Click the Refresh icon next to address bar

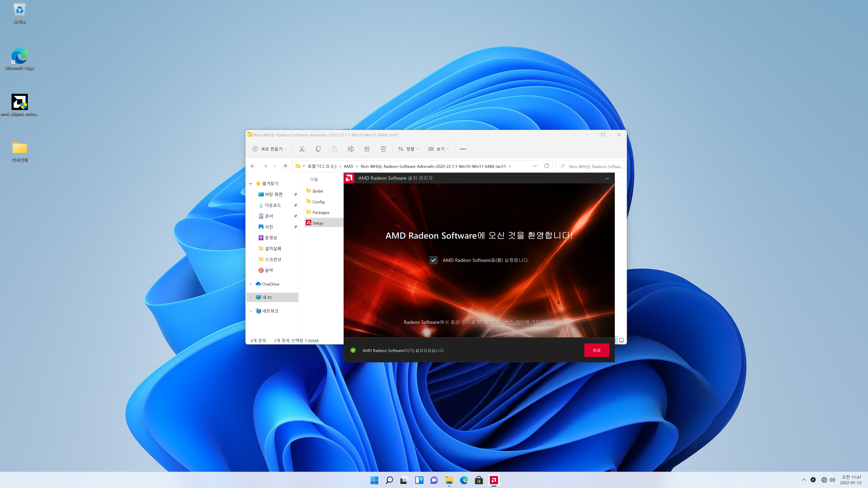click(546, 166)
